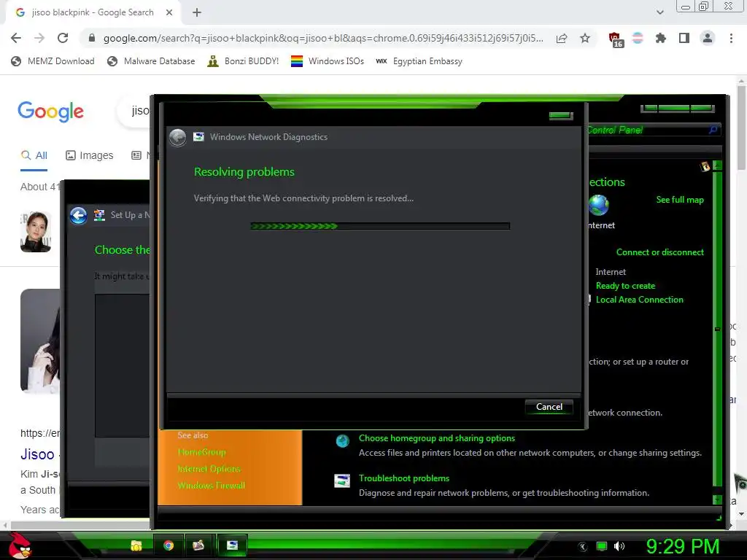747x560 pixels.
Task: Open MEMZ Download bookmark
Action: 53,61
